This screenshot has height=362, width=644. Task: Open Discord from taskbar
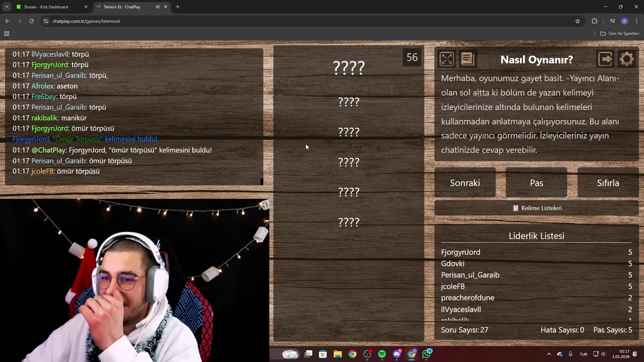click(397, 354)
